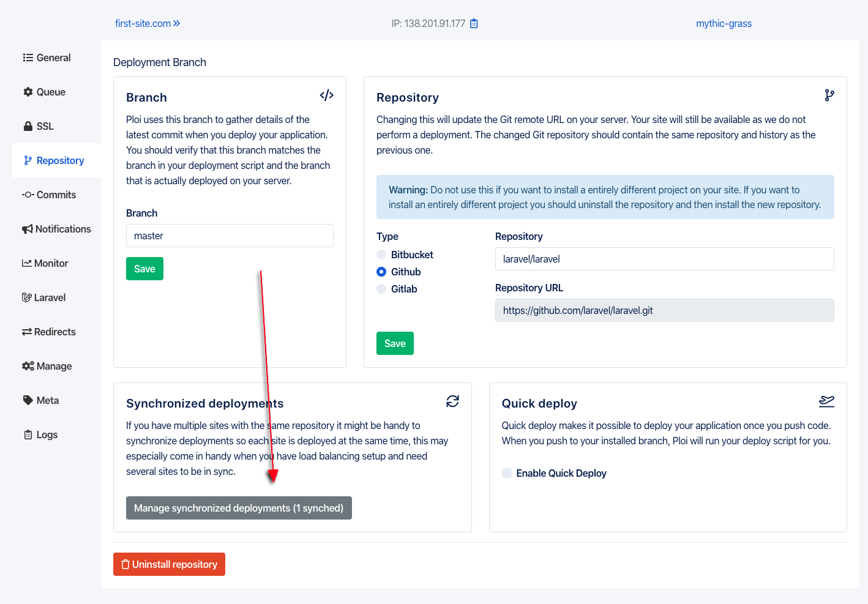Click the Laravel logo icon
Viewport: 868px width, 604px height.
26,297
